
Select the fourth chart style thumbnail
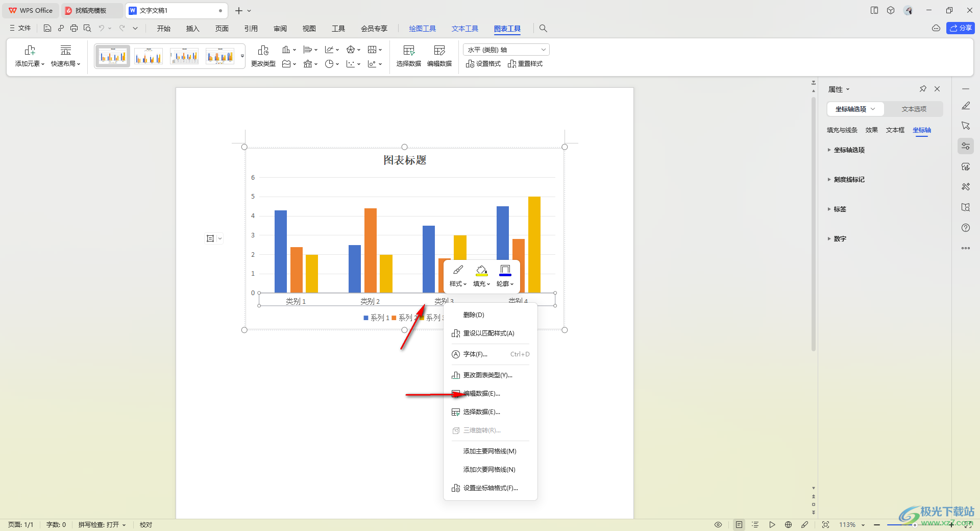click(220, 56)
